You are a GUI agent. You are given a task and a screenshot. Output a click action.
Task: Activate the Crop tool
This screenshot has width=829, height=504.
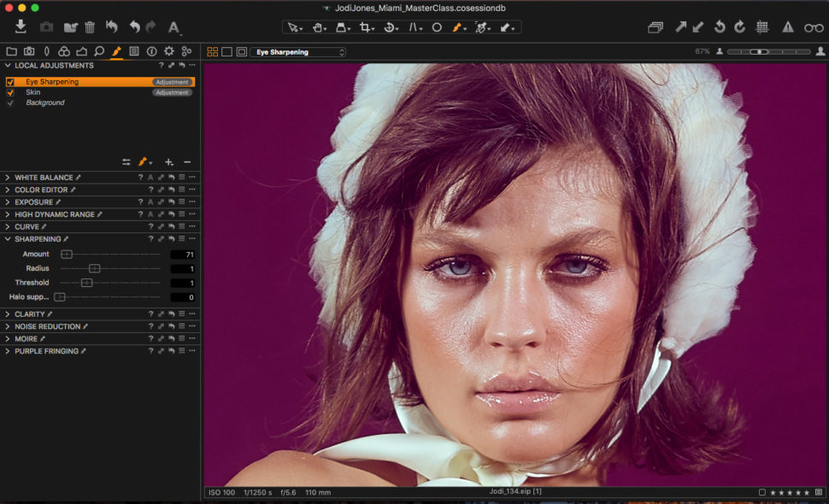coord(364,27)
